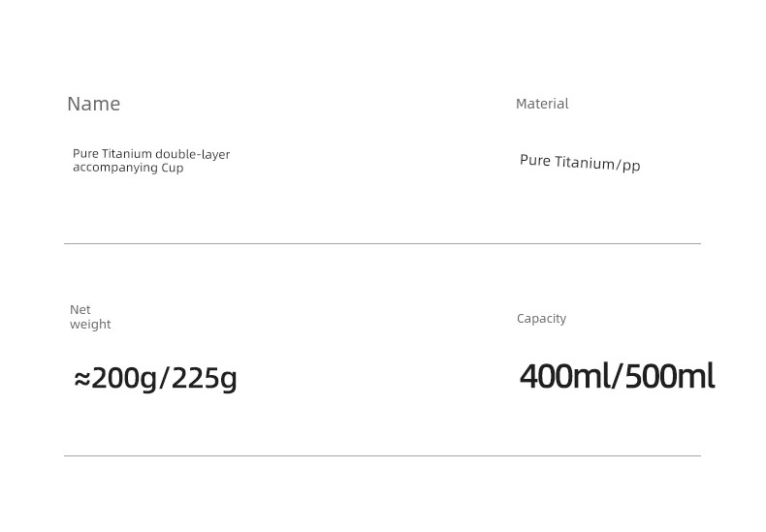Click the lower horizontal divider line
766x532 pixels.
(382, 455)
